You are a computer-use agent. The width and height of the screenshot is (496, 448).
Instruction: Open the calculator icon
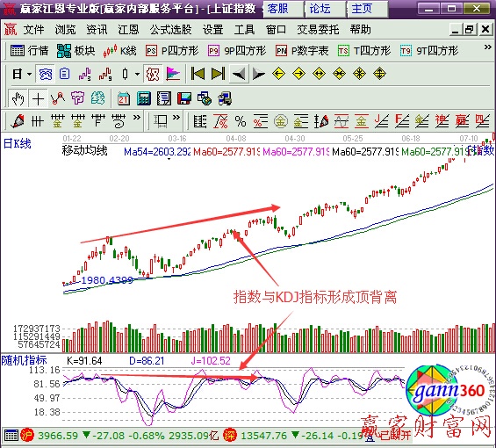(144, 98)
